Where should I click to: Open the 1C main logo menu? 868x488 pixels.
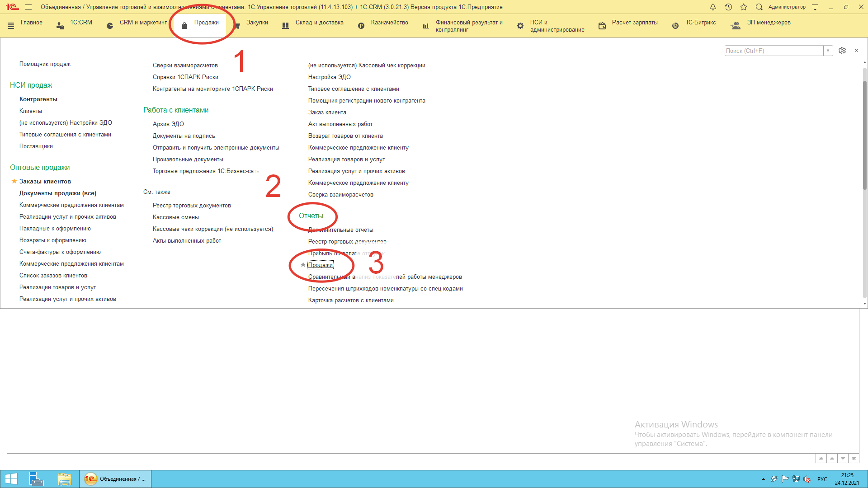12,7
